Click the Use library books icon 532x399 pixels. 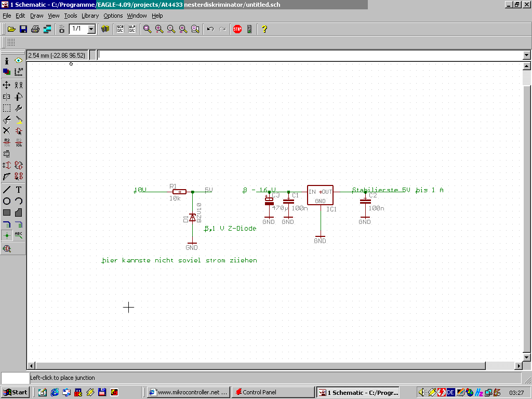(105, 29)
